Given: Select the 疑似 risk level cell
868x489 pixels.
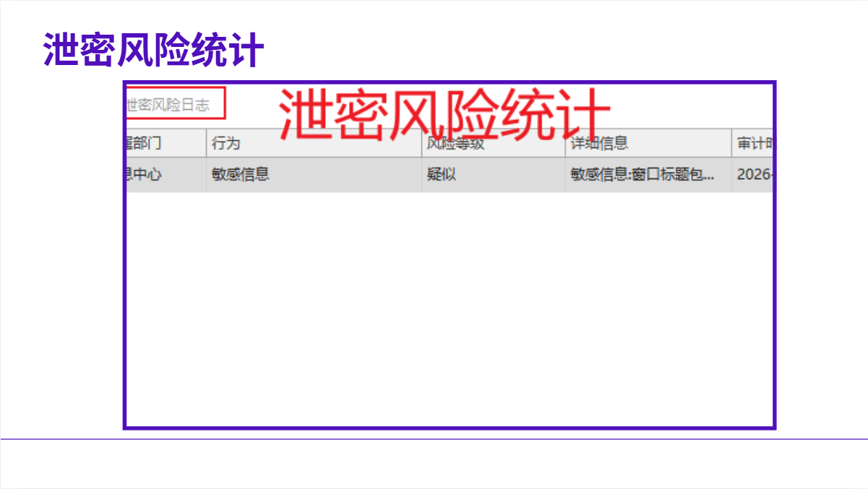Looking at the screenshot, I should tap(442, 174).
